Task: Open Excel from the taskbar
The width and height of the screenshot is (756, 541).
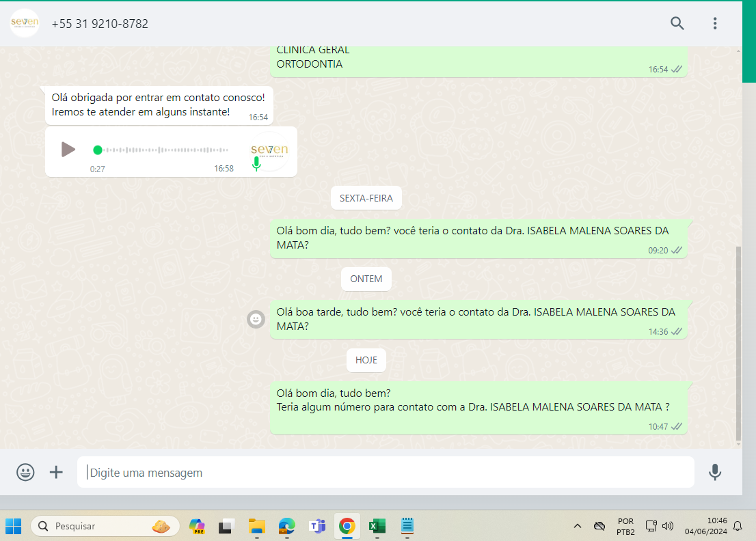Action: [377, 526]
